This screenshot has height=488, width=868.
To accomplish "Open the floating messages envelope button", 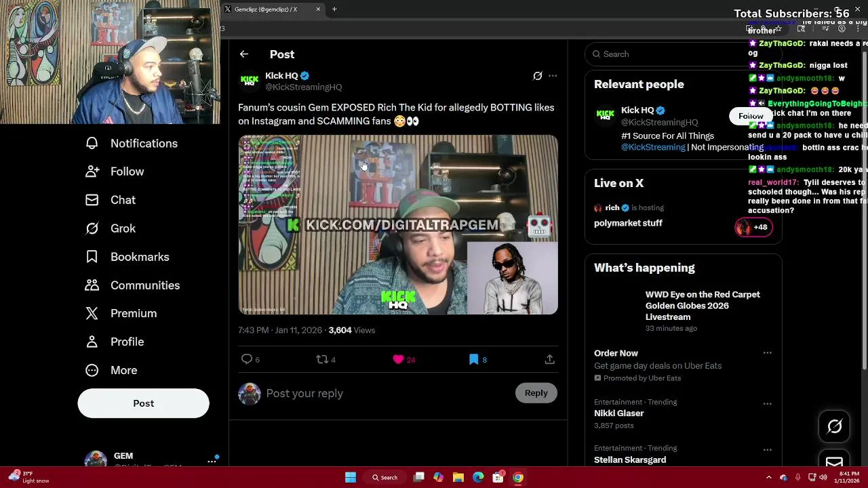I will coord(834,462).
